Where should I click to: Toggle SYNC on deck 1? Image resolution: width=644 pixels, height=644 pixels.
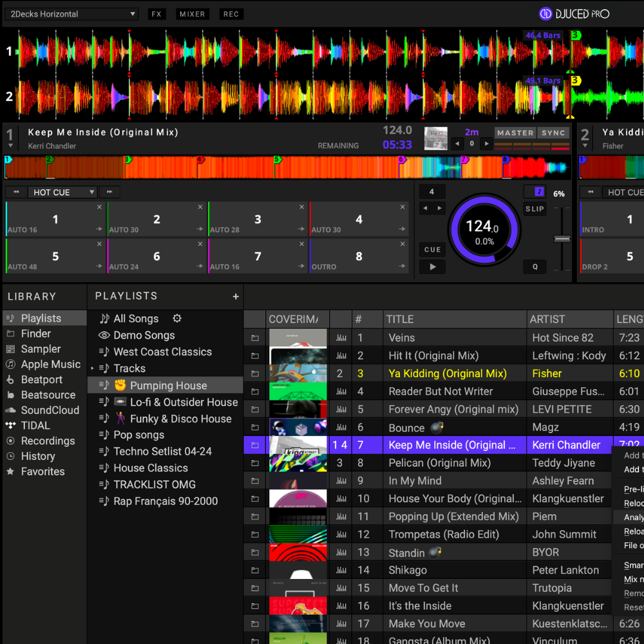[553, 133]
